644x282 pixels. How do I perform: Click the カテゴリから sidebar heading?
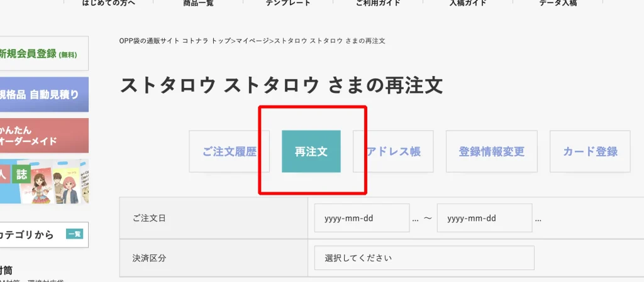point(26,235)
